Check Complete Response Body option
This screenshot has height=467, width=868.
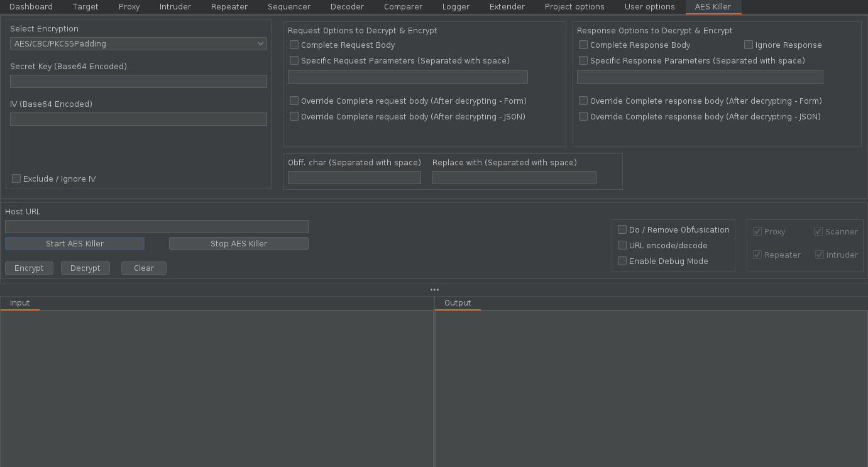(x=583, y=45)
